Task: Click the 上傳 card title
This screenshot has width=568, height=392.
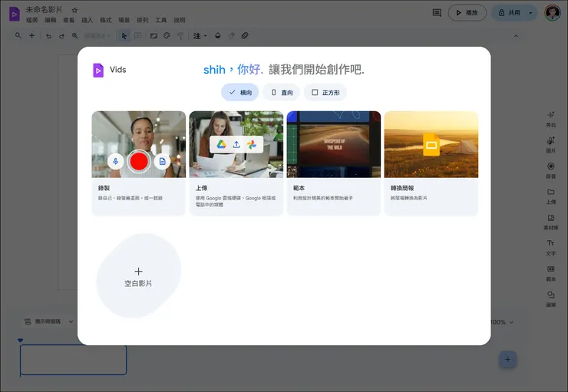Action: [201, 188]
